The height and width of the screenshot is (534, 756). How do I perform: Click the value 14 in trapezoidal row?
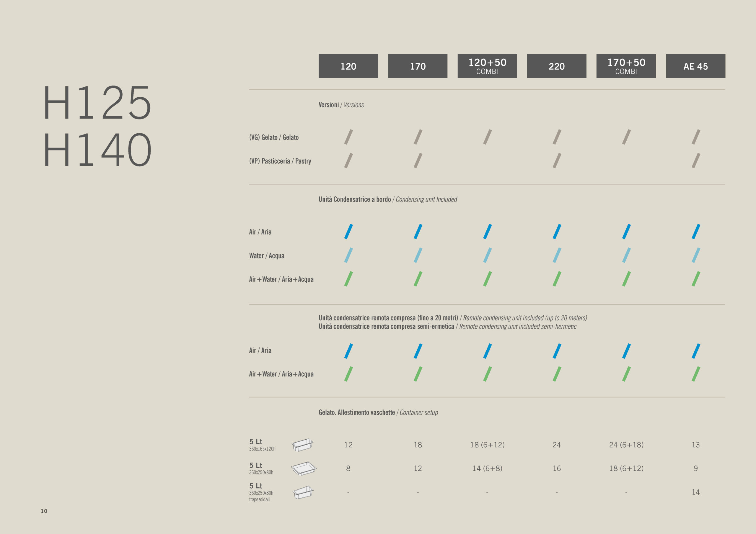[695, 492]
